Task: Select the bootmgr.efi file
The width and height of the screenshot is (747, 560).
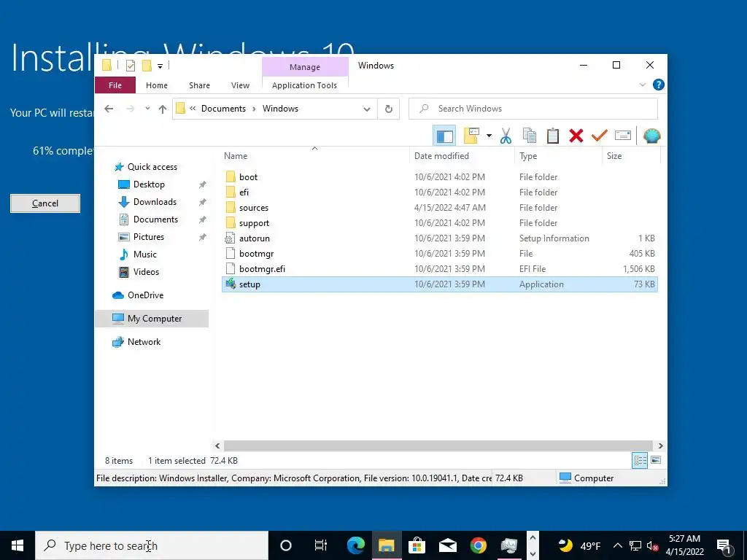Action: pyautogui.click(x=439, y=269)
